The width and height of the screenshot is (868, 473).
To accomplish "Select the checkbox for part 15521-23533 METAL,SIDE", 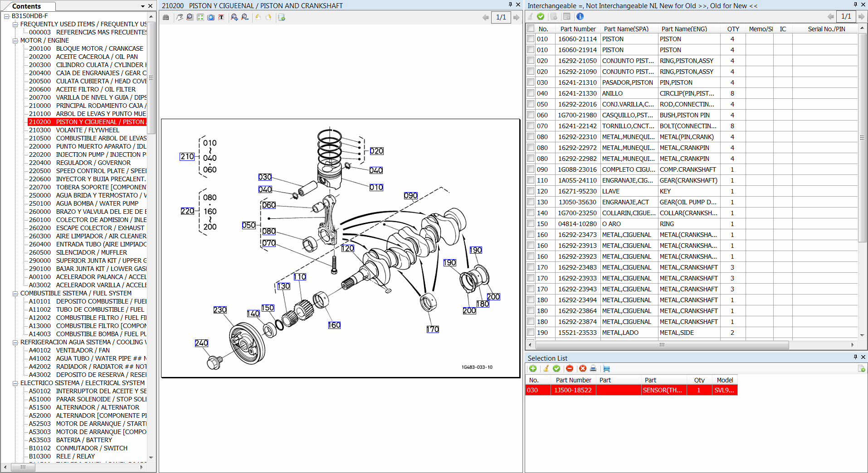I will click(x=530, y=332).
